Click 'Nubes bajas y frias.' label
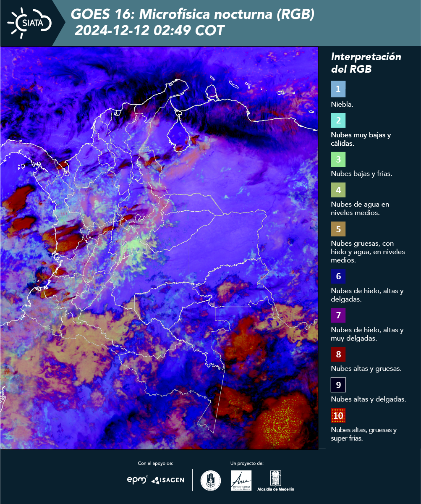 pos(361,173)
